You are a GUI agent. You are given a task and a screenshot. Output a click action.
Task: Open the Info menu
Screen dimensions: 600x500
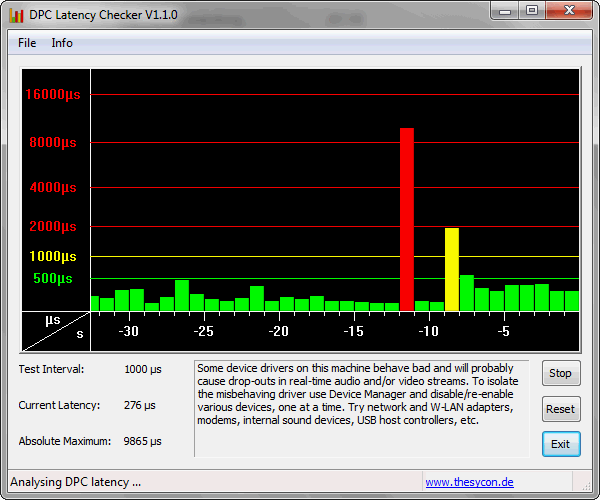(x=62, y=43)
